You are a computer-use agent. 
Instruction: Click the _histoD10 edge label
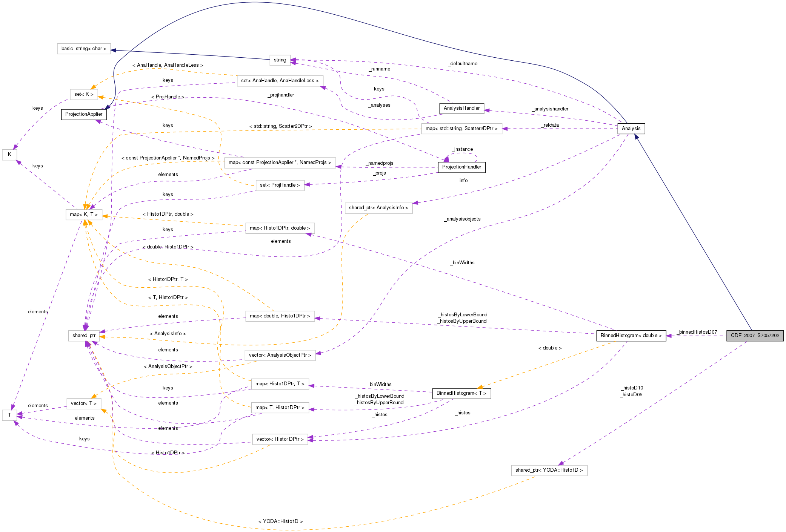tap(632, 388)
